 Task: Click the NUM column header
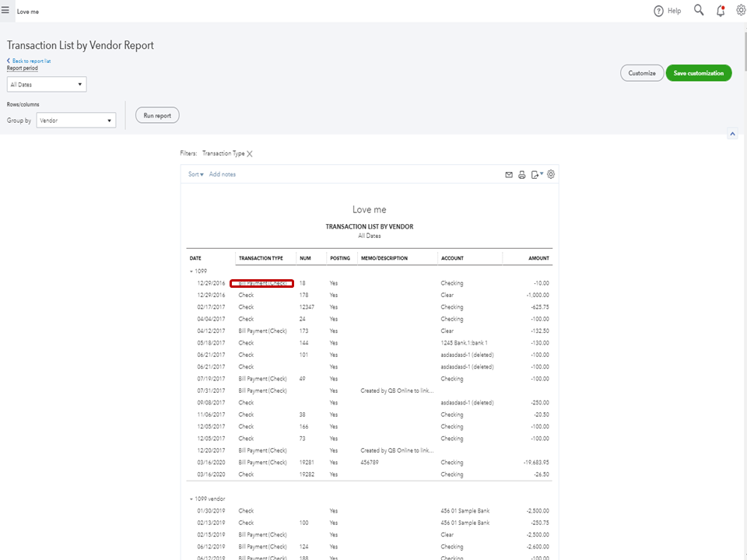(x=305, y=258)
